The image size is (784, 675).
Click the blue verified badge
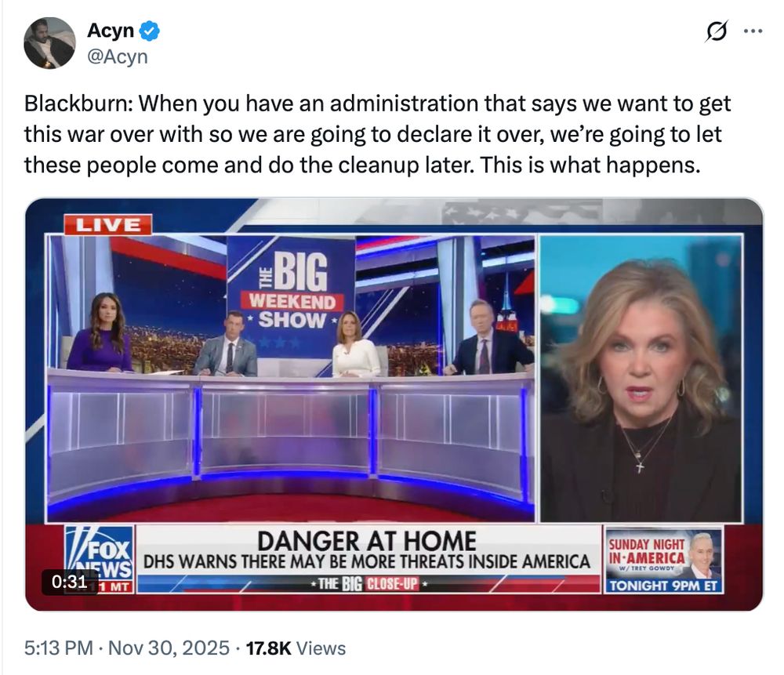[x=149, y=31]
